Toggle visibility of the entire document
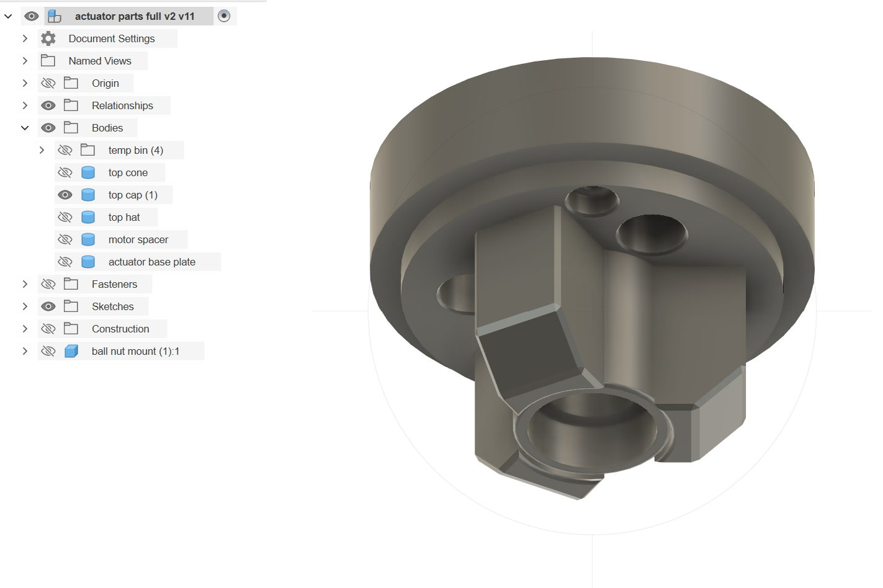 pyautogui.click(x=31, y=16)
